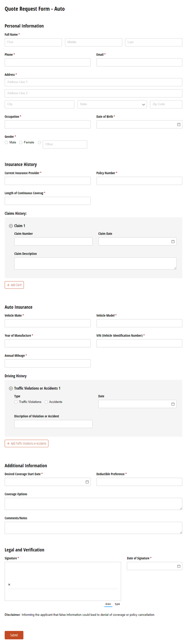Choose Traffic Violations type radio button

tap(16, 402)
